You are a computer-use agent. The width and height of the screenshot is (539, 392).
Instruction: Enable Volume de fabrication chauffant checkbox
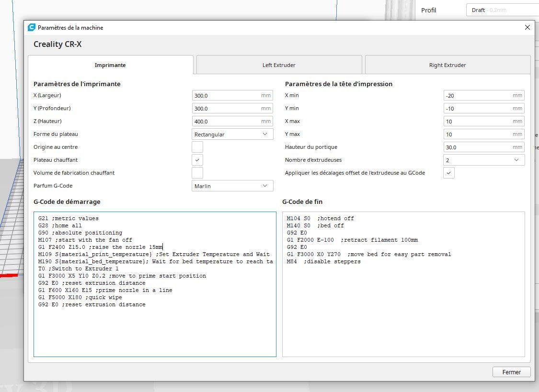tap(197, 173)
